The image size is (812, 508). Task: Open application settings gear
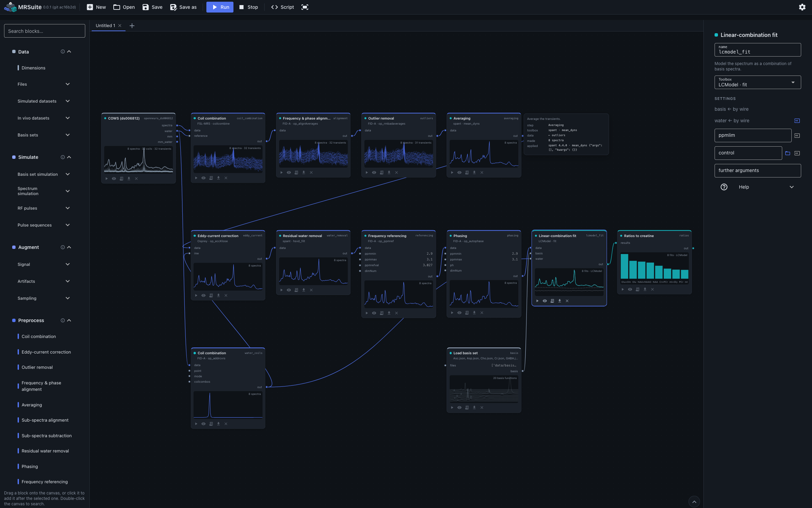click(x=802, y=7)
